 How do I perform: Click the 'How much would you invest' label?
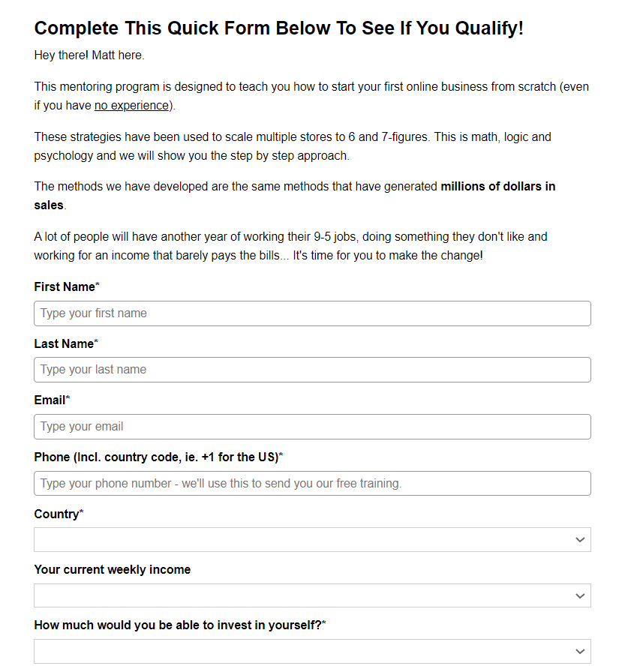177,625
